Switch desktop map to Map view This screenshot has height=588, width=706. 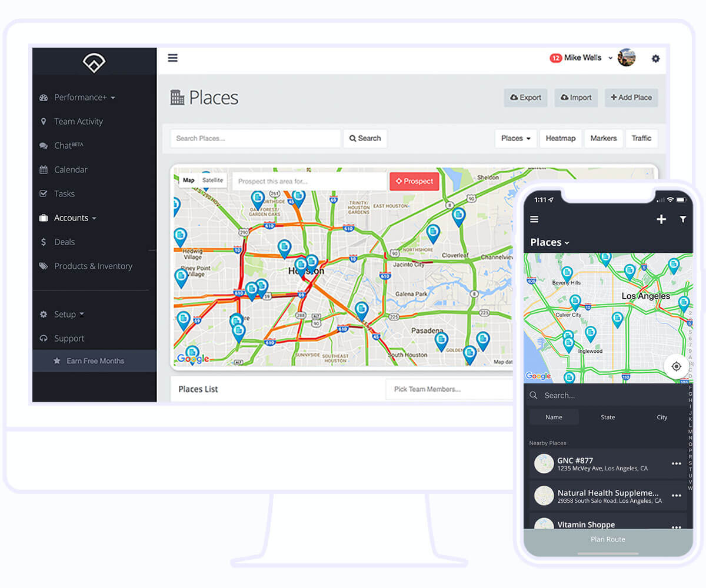188,181
